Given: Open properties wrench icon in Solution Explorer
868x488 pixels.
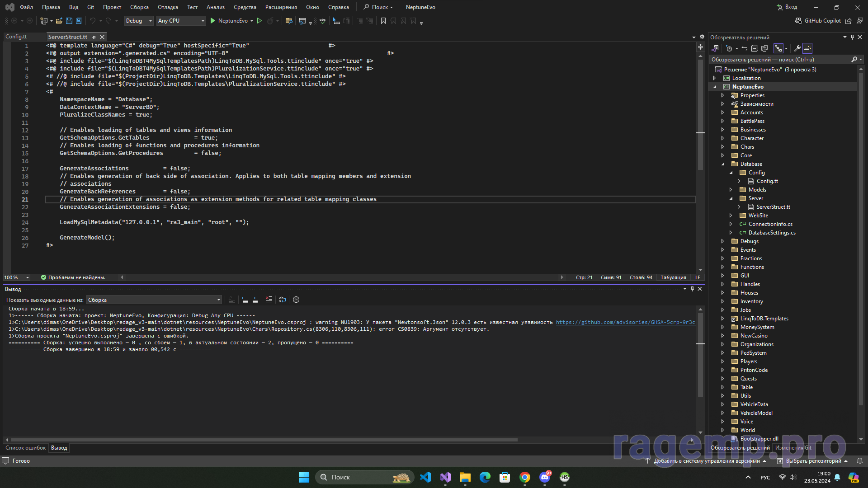Looking at the screenshot, I should [x=797, y=48].
